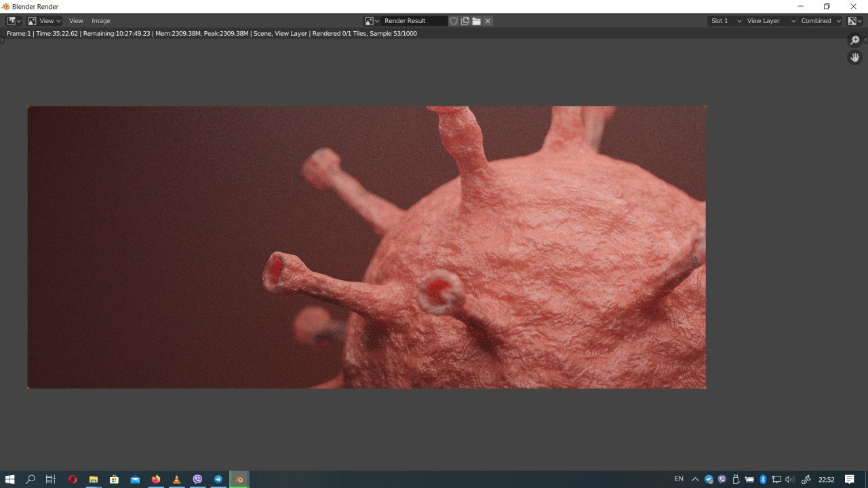Image resolution: width=868 pixels, height=488 pixels.
Task: Close the Blender Render window
Action: click(853, 6)
